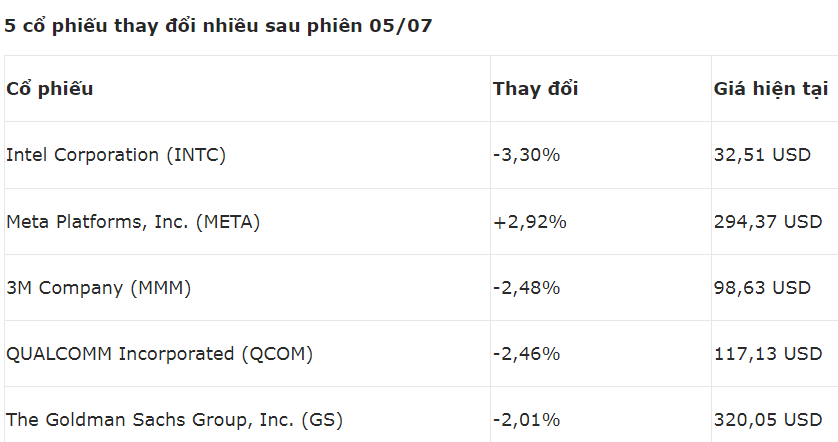
Task: Select the +2,92% change value
Action: (530, 221)
